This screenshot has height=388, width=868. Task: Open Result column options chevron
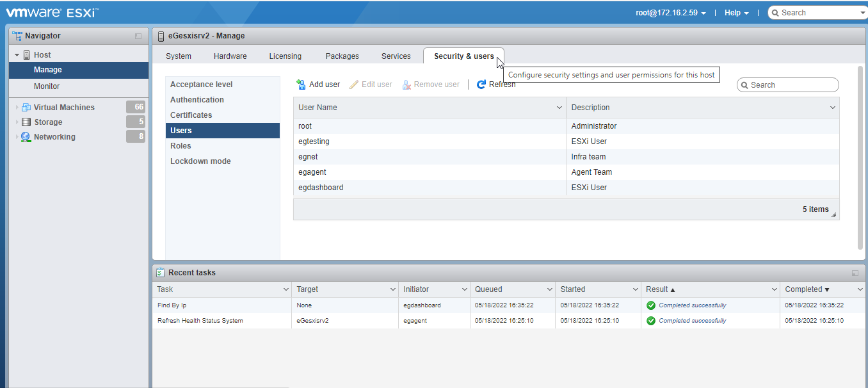pyautogui.click(x=774, y=289)
